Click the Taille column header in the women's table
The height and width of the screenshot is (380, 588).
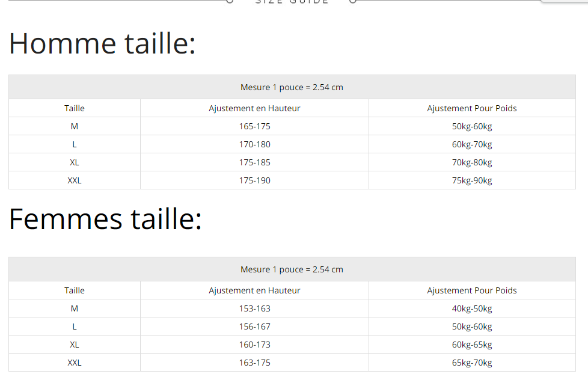click(75, 290)
